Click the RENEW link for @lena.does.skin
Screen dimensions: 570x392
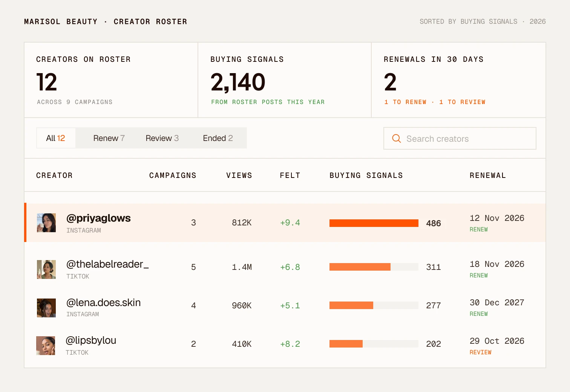pos(478,314)
